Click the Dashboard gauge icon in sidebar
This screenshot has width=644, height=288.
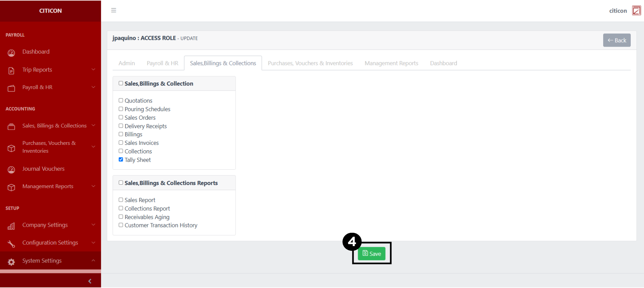[x=11, y=53]
